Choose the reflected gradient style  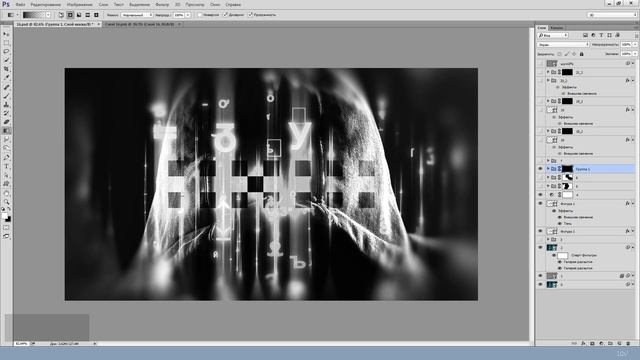[87, 15]
